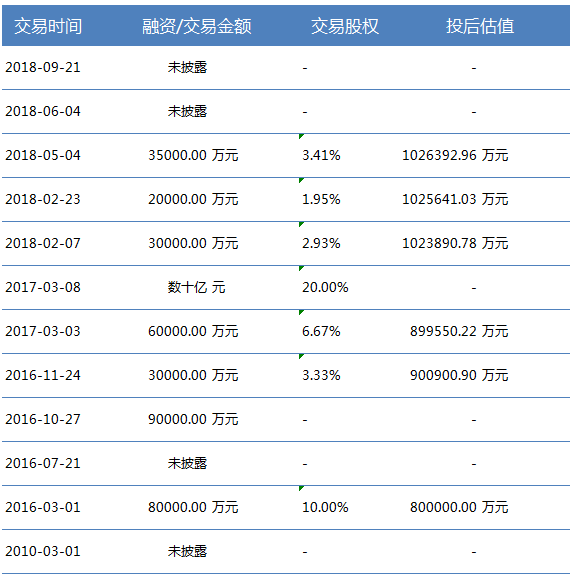Click 30000.00 万元 in the 2018-02-07 row
The width and height of the screenshot is (573, 580).
(x=193, y=243)
